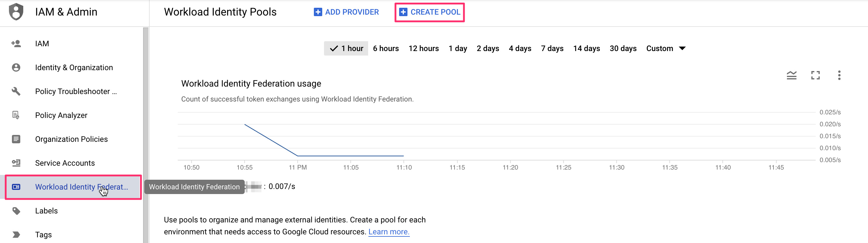Select the 1 hour time range
This screenshot has width=868, height=243.
pyautogui.click(x=346, y=49)
